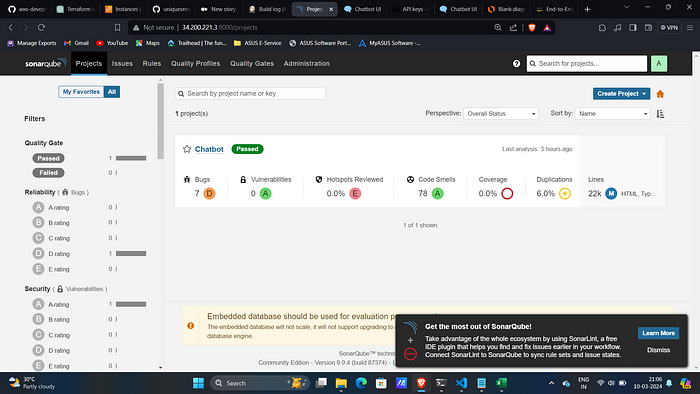Open the help question-mark icon
This screenshot has width=700, height=394.
(x=517, y=63)
